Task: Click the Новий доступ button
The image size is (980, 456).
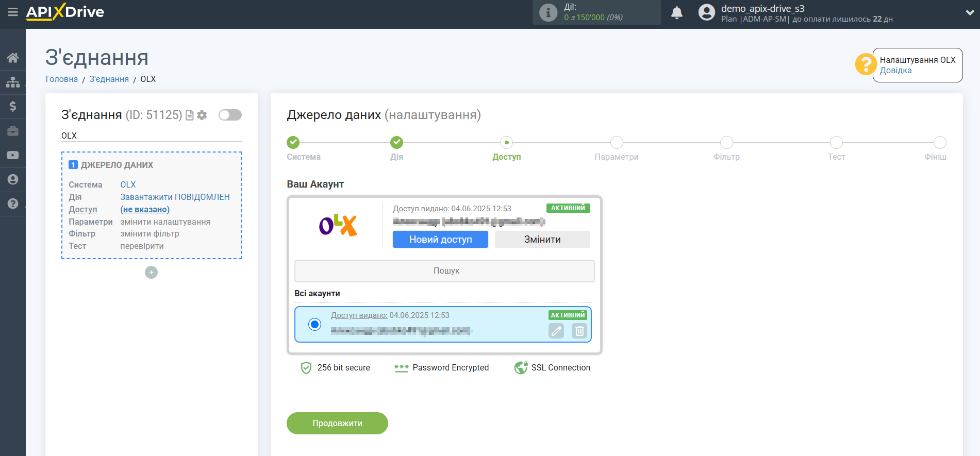Action: [440, 239]
